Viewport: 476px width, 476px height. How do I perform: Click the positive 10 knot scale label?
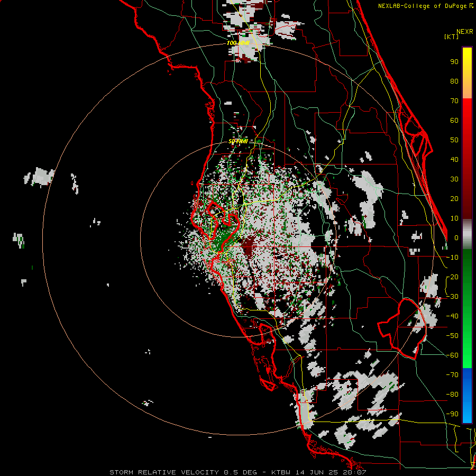tap(454, 218)
